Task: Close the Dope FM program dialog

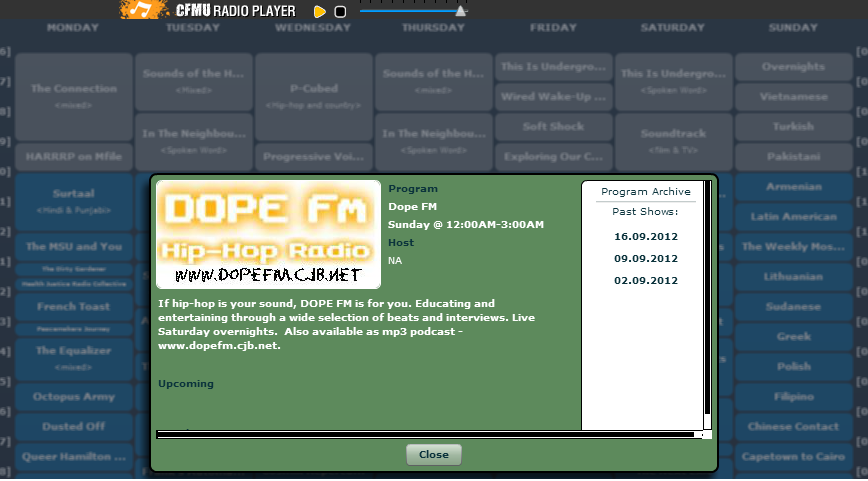Action: [x=433, y=454]
